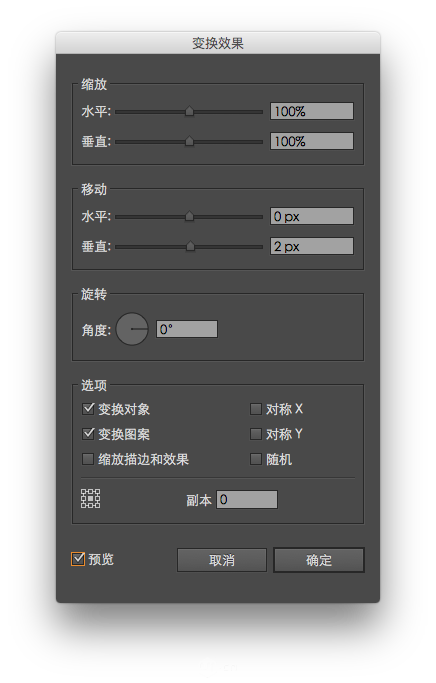Screen dimensions: 436x683
Task: Uncheck the 预览 preview checkbox
Action: click(x=78, y=559)
